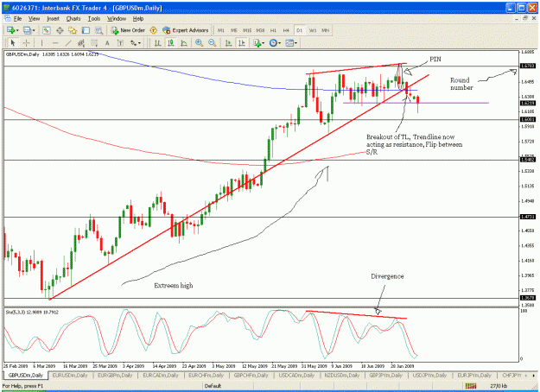The image size is (540, 392).
Task: Toggle Expert Advisors on or off
Action: pyautogui.click(x=185, y=30)
